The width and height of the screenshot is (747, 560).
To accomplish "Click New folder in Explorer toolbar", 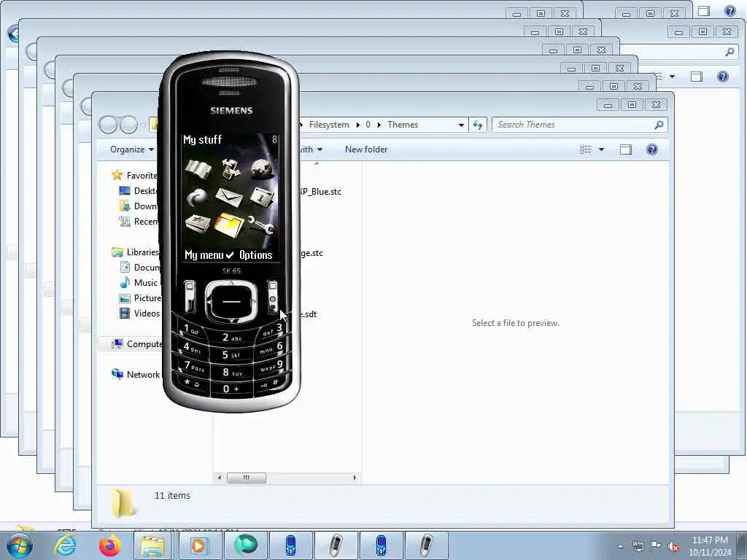I will point(366,149).
